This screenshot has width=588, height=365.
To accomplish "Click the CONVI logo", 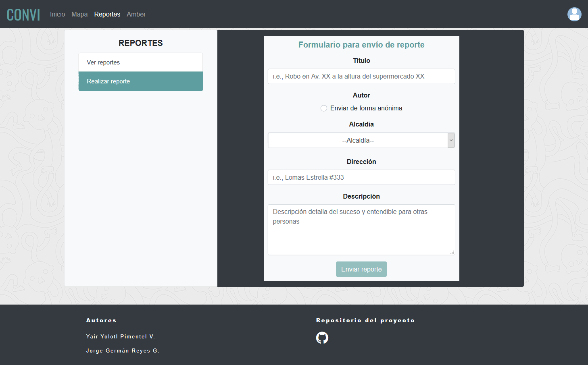I will tap(23, 14).
